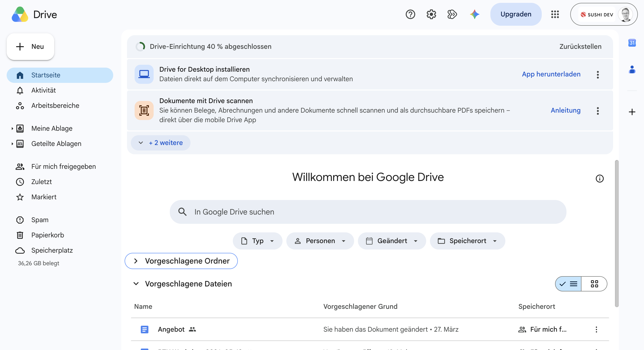Expand Vorgeschlagene Ordner section
Viewport: 644px width, 350px height.
coord(181,261)
